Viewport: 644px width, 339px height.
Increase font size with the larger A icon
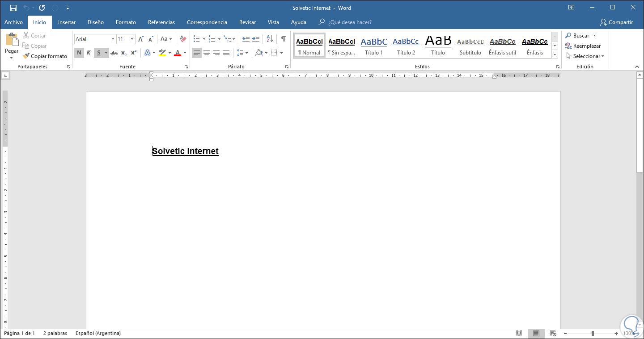[x=141, y=39]
